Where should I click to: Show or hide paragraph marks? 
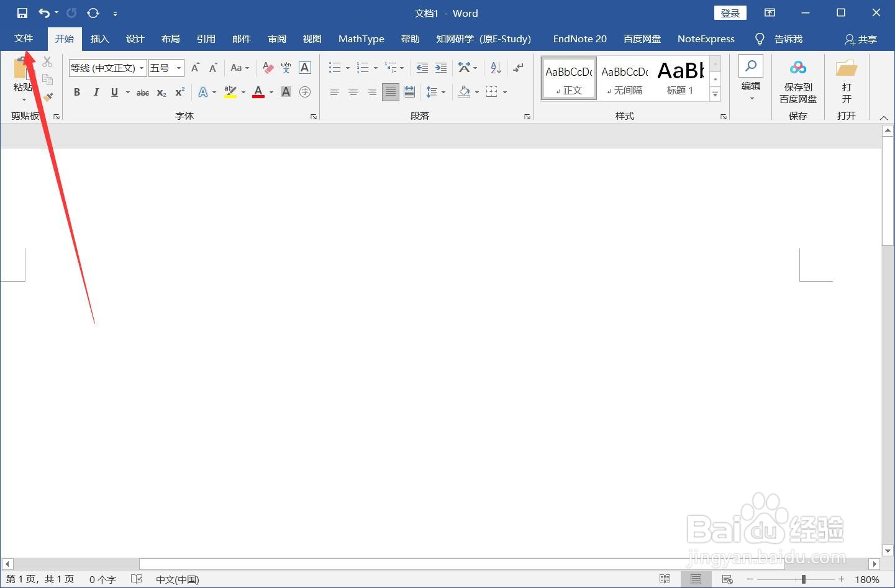[518, 68]
